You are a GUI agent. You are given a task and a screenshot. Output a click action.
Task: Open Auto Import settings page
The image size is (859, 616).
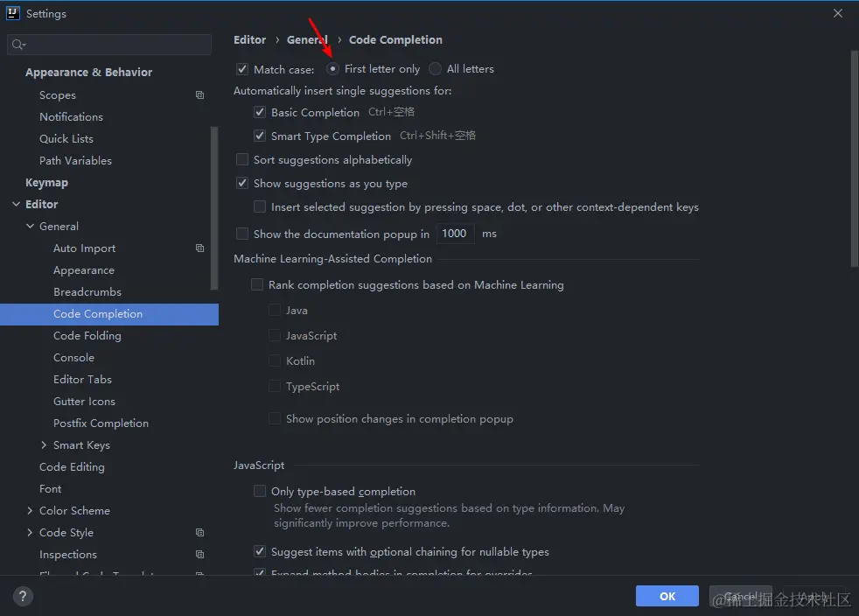point(84,248)
